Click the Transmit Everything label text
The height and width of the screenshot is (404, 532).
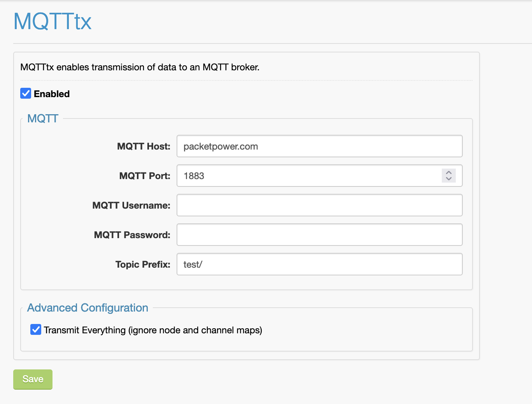pyautogui.click(x=153, y=330)
